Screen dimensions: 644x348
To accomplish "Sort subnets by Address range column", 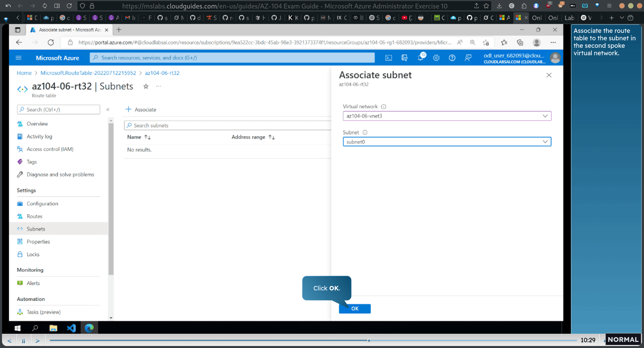I will (253, 137).
